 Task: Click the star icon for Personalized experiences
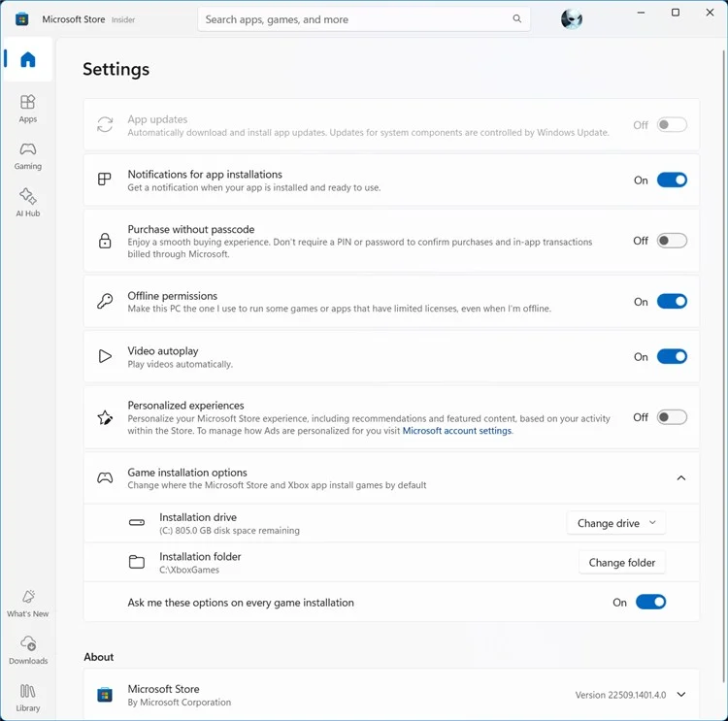pyautogui.click(x=105, y=417)
